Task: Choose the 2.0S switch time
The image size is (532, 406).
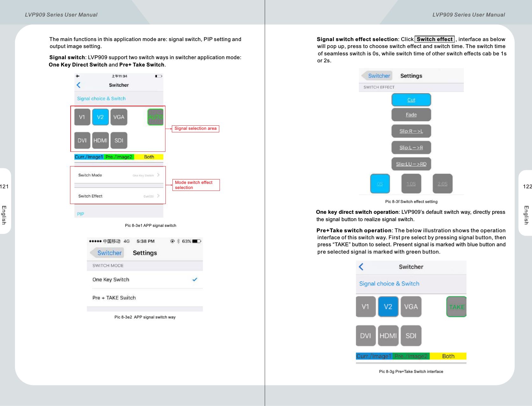Action: [x=442, y=184]
